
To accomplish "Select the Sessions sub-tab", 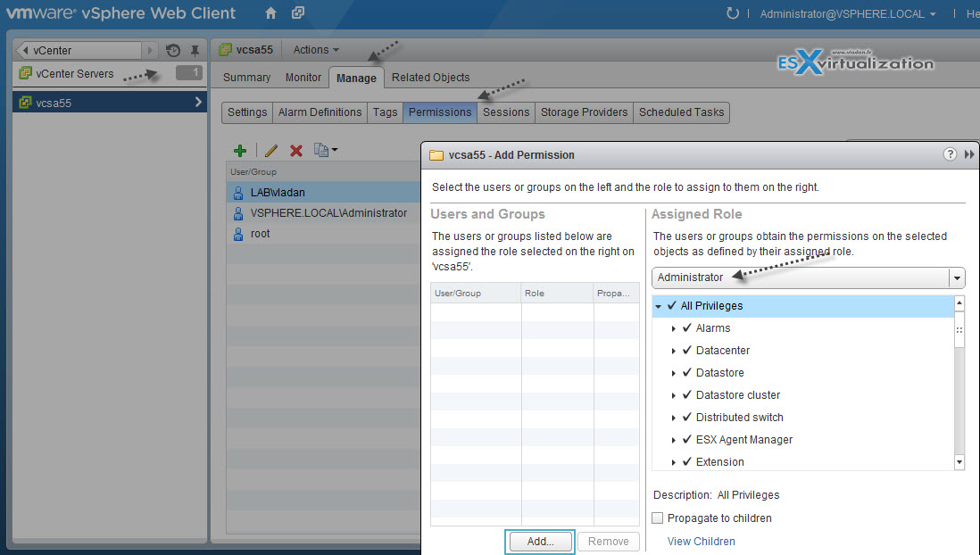I will pos(506,112).
